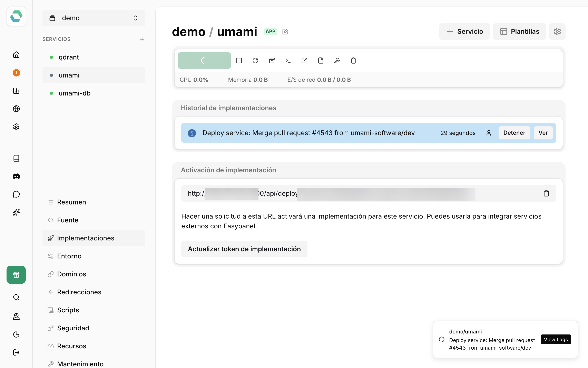The height and width of the screenshot is (368, 588).
Task: Click Actualizar token de implementación
Action: click(x=244, y=249)
